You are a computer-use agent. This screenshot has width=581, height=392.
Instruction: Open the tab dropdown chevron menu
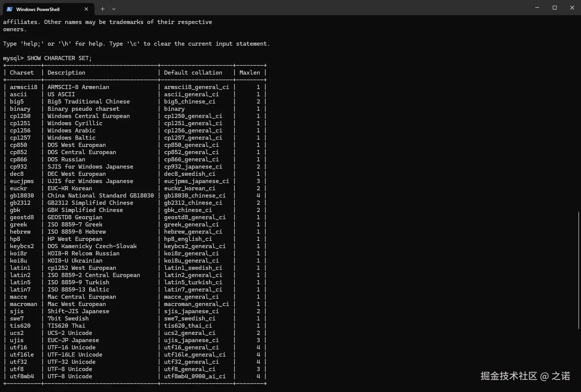tap(113, 9)
